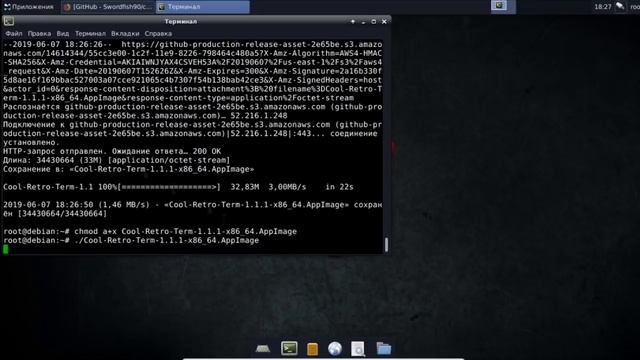
Task: Maximize the Терминал window
Action: (x=373, y=22)
